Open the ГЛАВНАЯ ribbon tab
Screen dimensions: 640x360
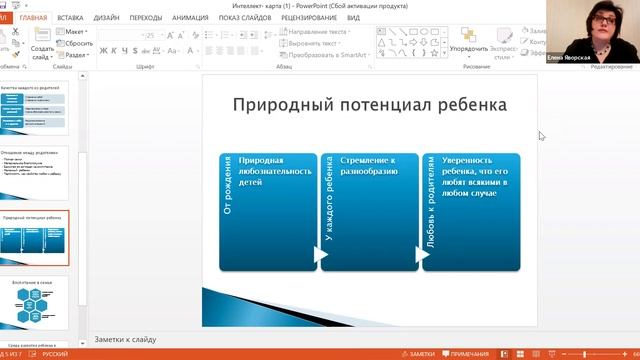[x=33, y=18]
